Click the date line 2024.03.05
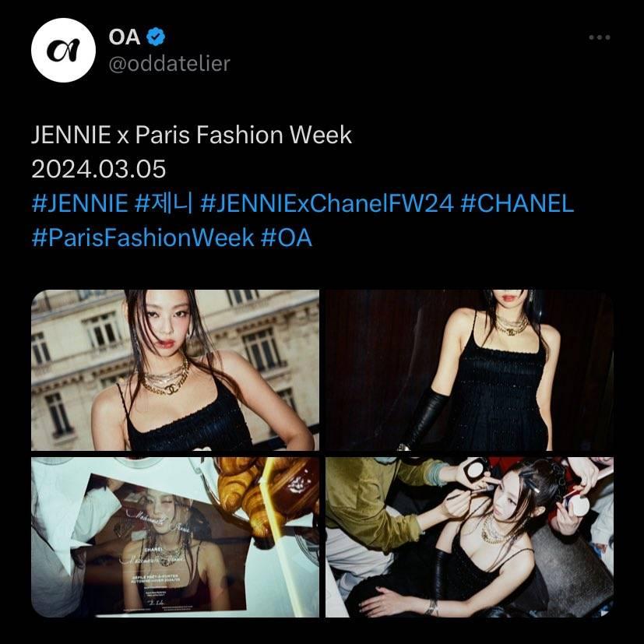The image size is (644, 644). tap(99, 169)
